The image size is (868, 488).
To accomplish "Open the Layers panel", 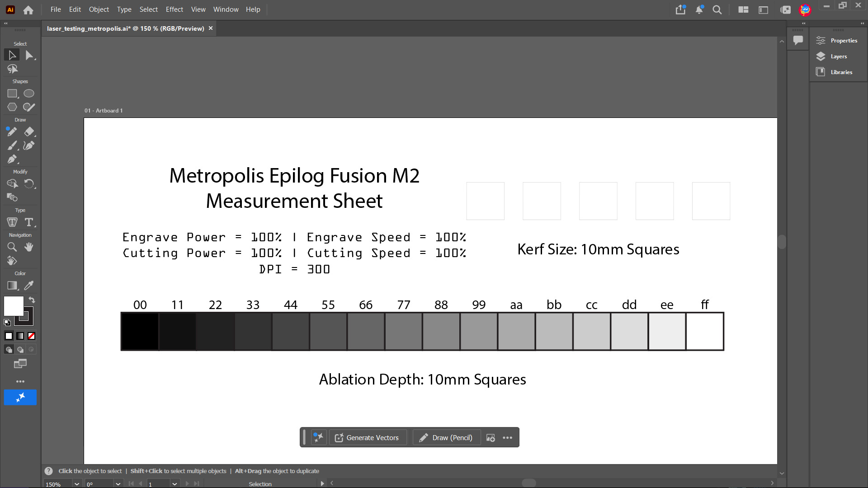I will click(831, 56).
